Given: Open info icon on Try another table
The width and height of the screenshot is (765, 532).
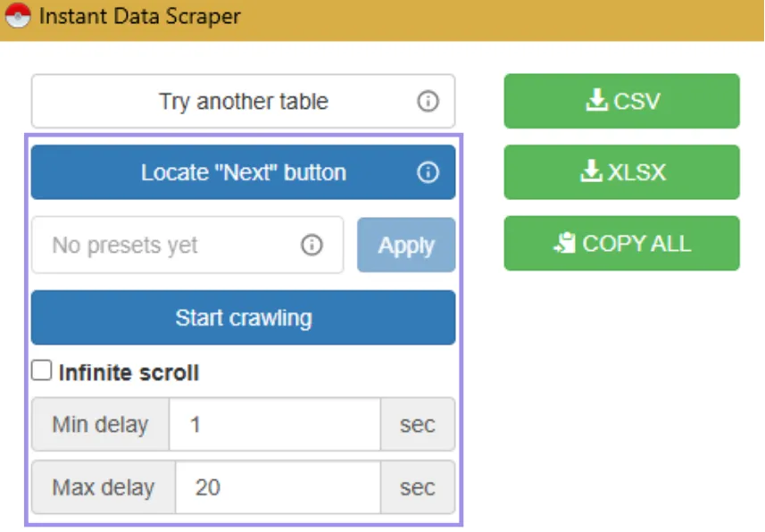Looking at the screenshot, I should 428,102.
